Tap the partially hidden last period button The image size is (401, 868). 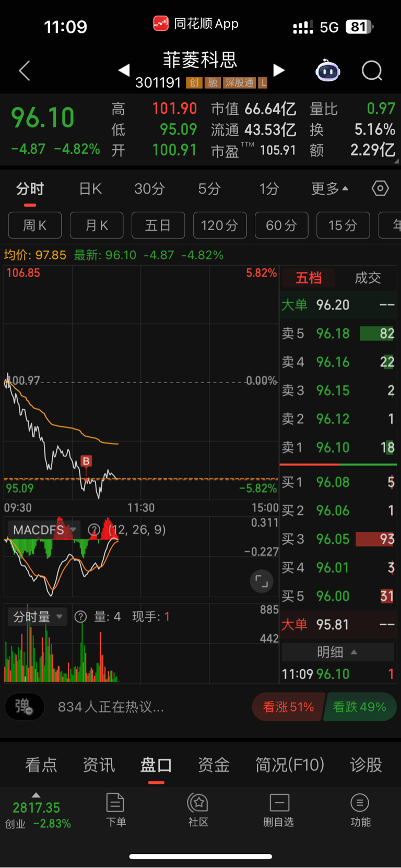(390, 225)
